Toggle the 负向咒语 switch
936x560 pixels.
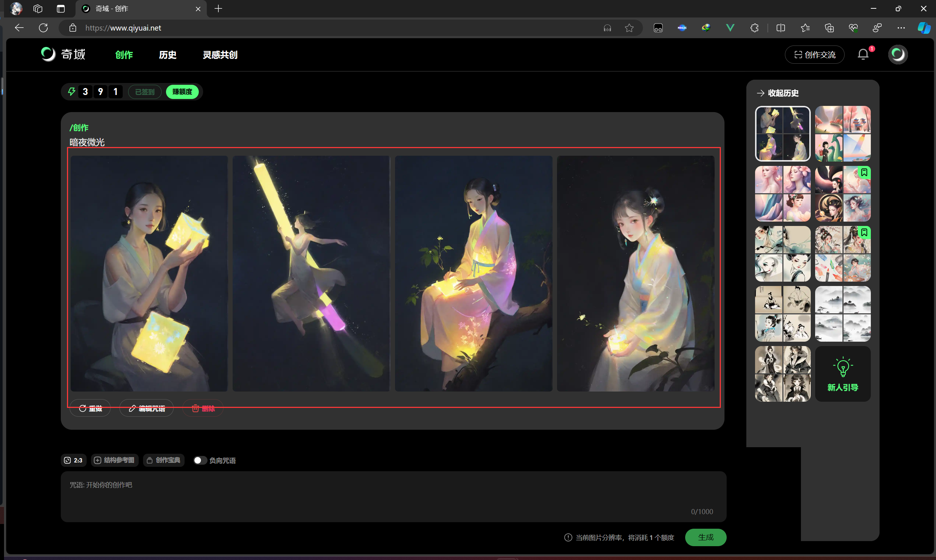pyautogui.click(x=200, y=460)
